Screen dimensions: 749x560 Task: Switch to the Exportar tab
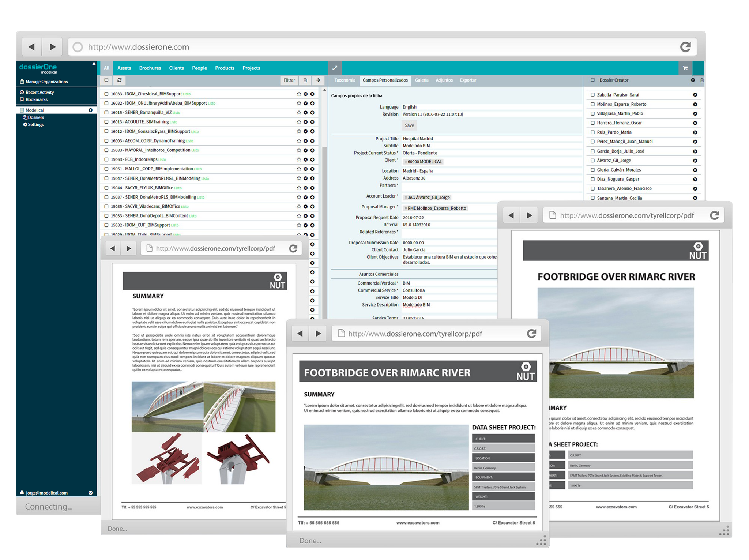468,80
